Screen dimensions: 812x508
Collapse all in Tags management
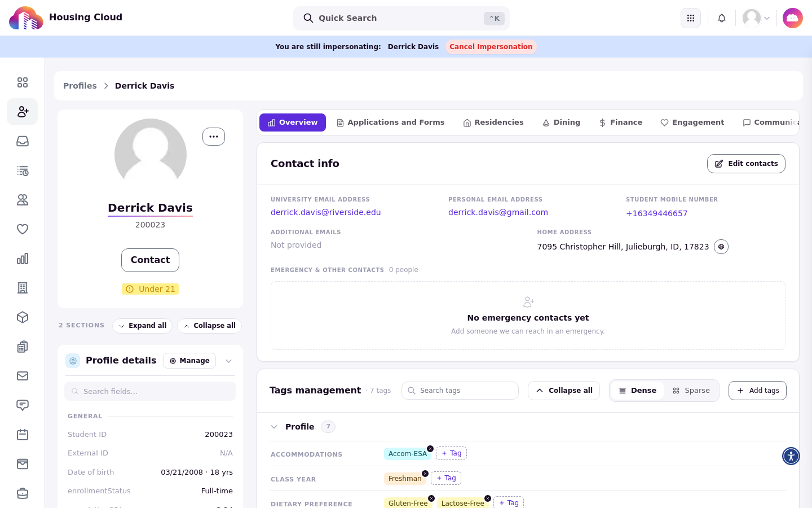click(x=564, y=391)
